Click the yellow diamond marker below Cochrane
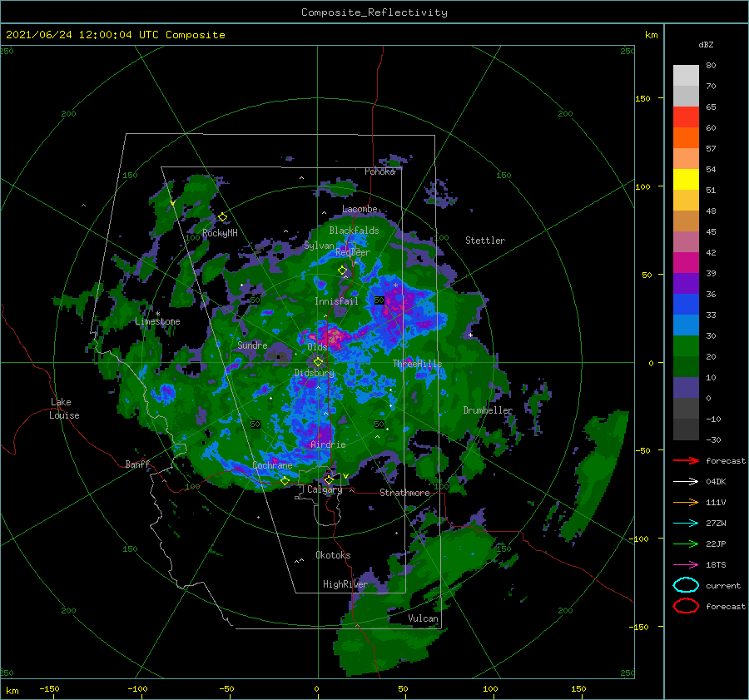 pos(285,480)
